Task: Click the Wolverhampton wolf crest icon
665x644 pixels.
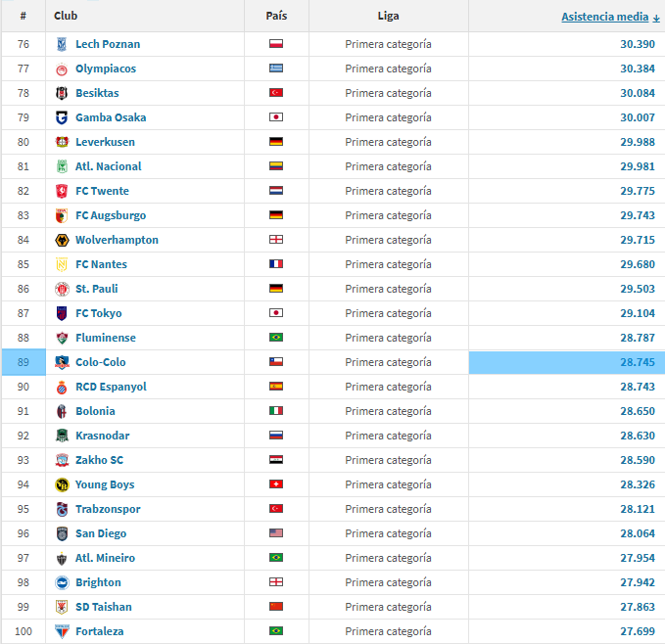Action: tap(62, 240)
